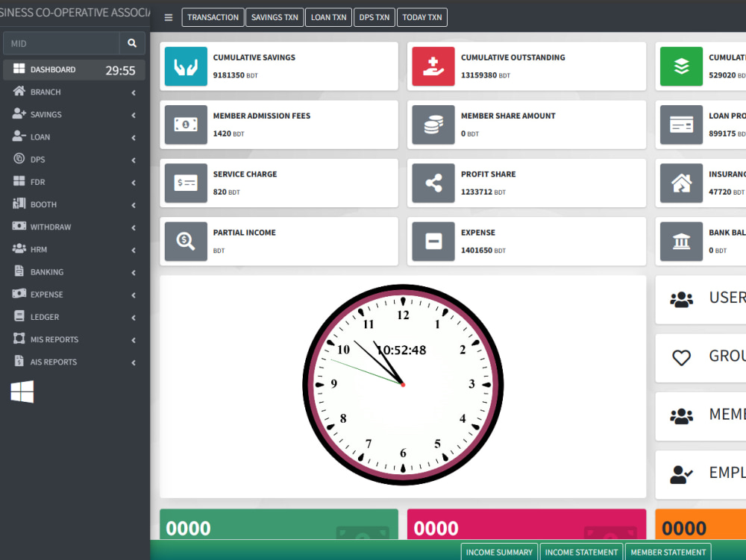The height and width of the screenshot is (560, 746).
Task: Click the 9181350 BDT savings value
Action: [x=235, y=75]
